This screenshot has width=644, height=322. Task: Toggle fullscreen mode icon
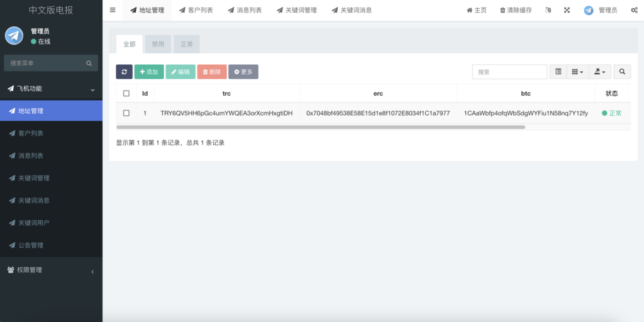click(x=567, y=10)
